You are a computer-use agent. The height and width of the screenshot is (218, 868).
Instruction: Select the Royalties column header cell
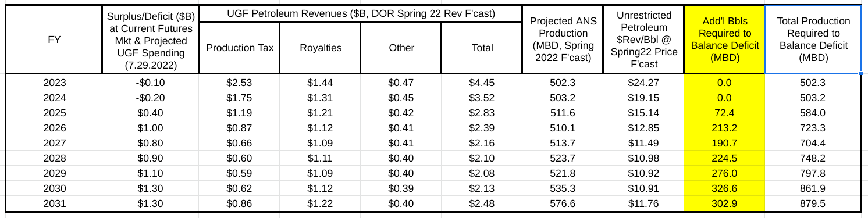tap(320, 48)
